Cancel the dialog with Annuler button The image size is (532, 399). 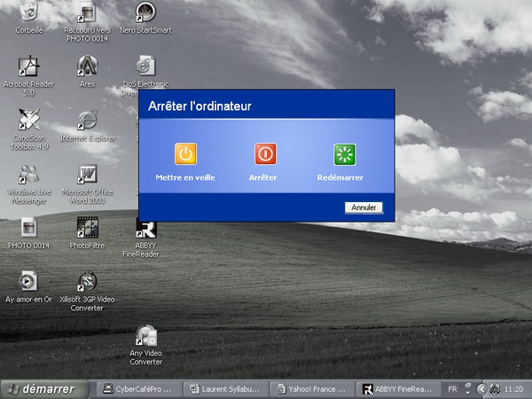pyautogui.click(x=363, y=207)
